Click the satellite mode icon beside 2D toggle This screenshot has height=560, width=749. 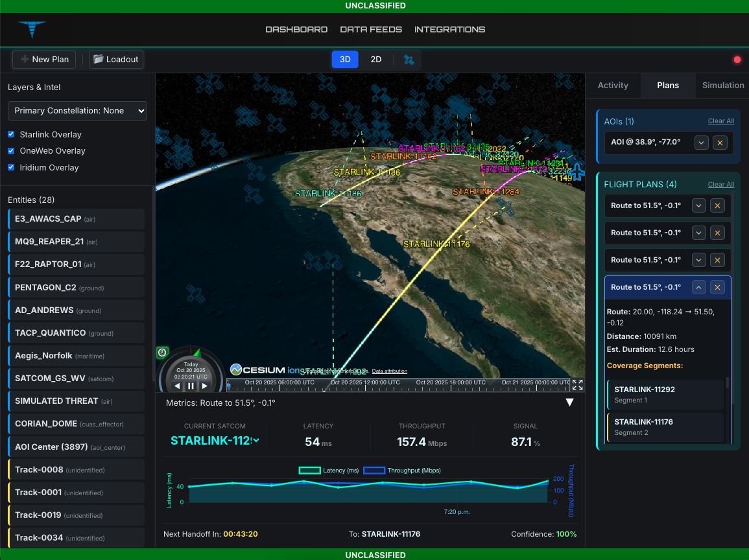pos(409,59)
